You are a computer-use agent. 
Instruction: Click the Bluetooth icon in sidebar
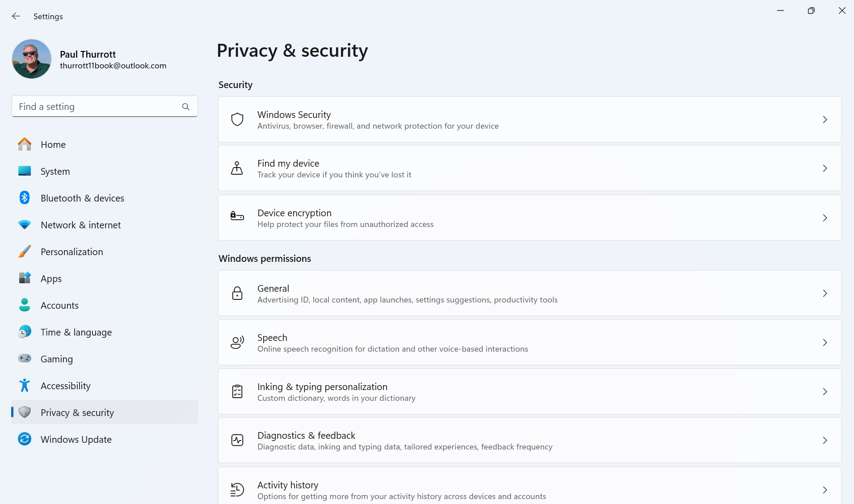[x=25, y=198]
